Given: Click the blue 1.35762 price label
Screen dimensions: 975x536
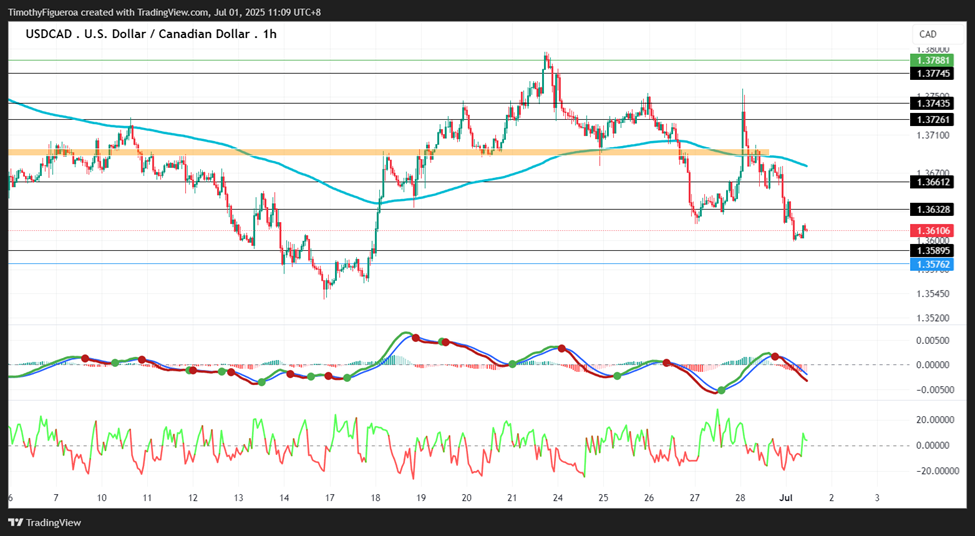Looking at the screenshot, I should pos(931,264).
